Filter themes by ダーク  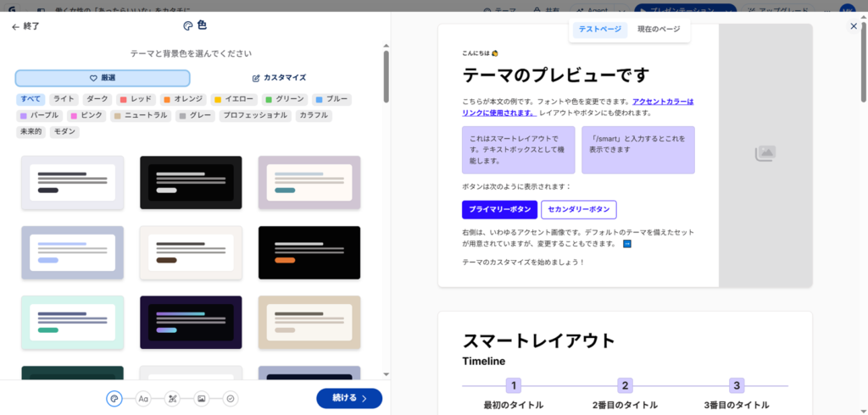coord(97,100)
